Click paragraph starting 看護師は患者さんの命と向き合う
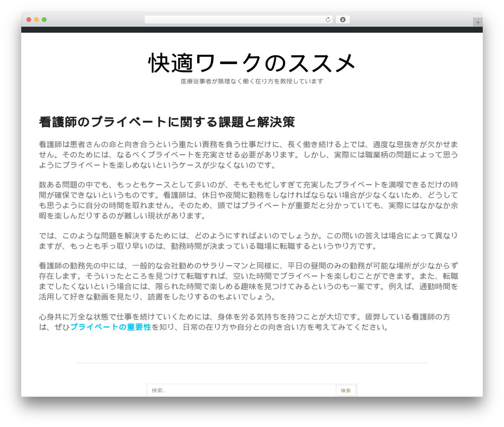Image resolution: width=504 pixels, height=427 pixels. [x=249, y=155]
